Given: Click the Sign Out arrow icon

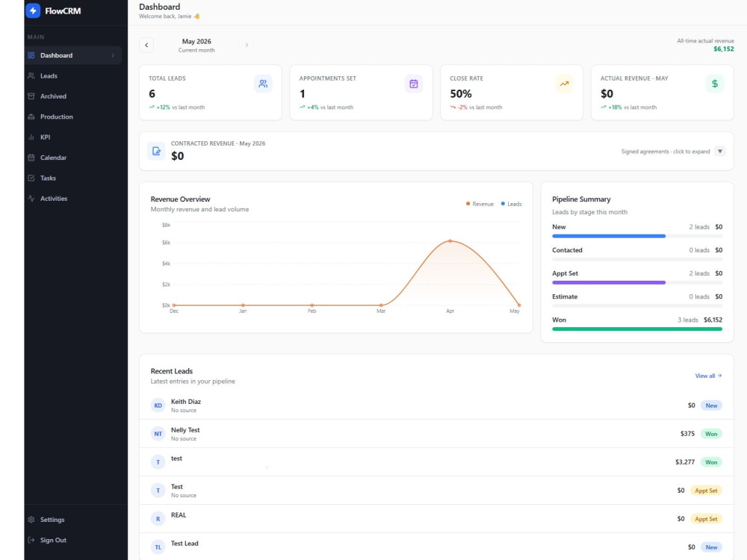Looking at the screenshot, I should pyautogui.click(x=31, y=540).
